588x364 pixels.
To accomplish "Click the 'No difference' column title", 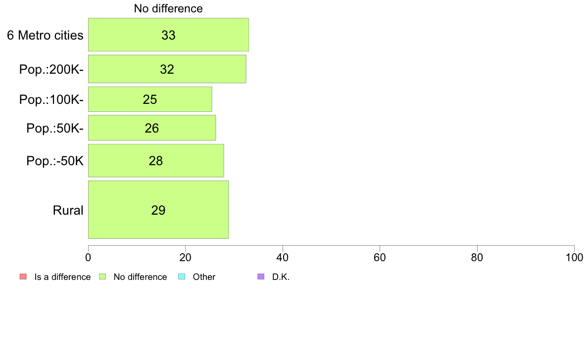I will click(168, 8).
